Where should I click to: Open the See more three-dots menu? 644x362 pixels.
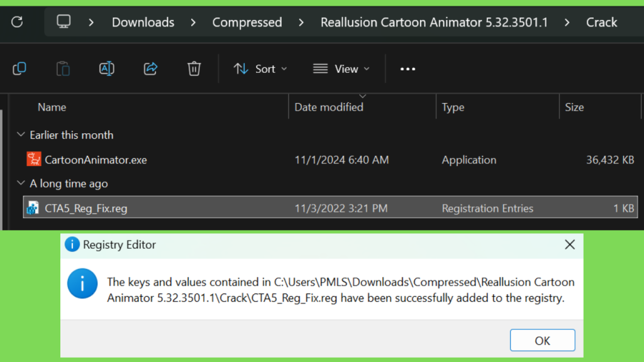pos(408,69)
